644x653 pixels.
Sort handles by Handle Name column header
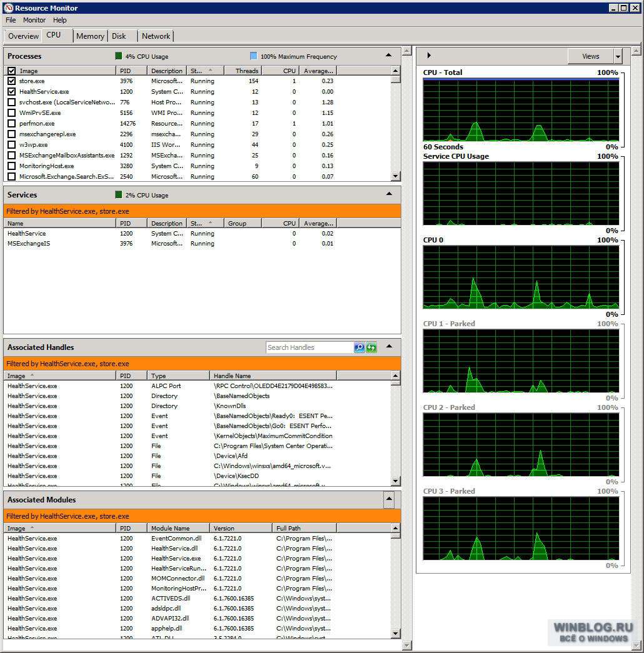pyautogui.click(x=273, y=376)
